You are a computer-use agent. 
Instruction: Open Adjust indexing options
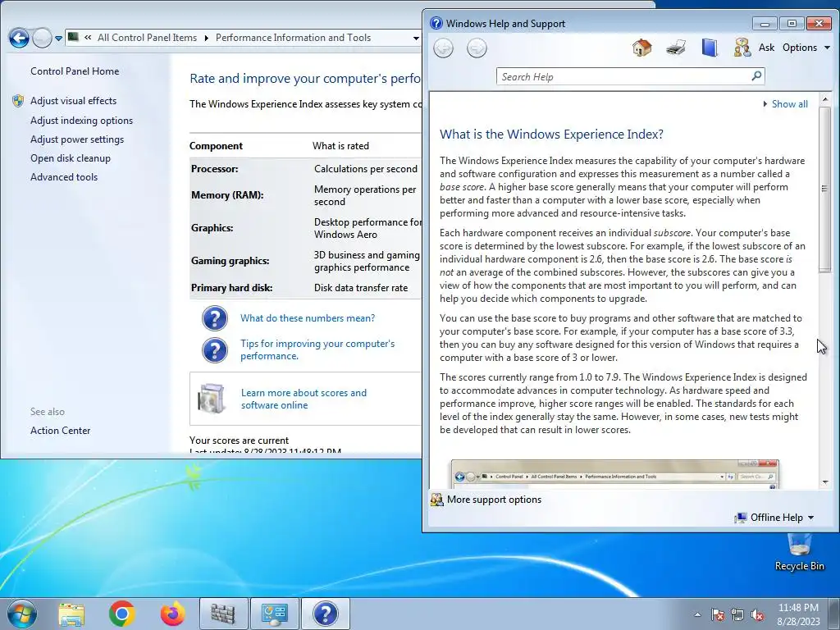(x=81, y=121)
